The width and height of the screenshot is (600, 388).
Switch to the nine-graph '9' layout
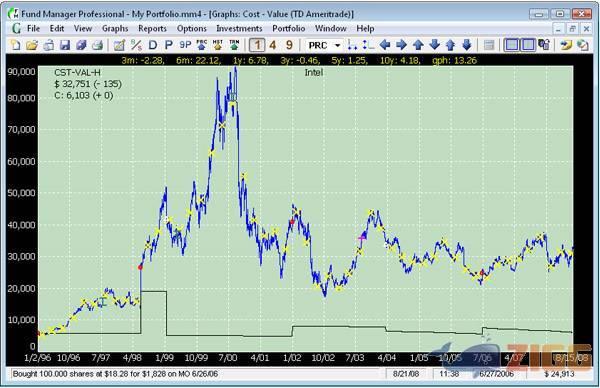click(289, 45)
